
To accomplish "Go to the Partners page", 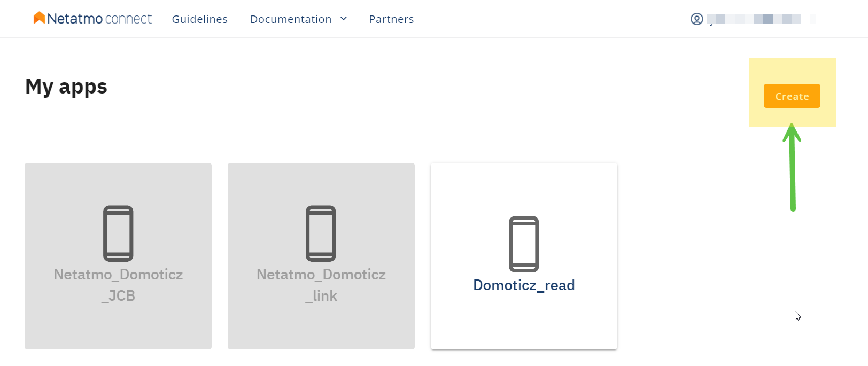I will 391,19.
